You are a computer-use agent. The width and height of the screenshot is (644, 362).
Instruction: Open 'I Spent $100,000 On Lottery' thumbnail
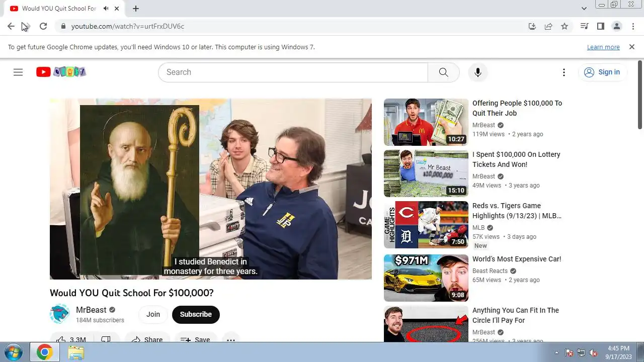pos(426,173)
